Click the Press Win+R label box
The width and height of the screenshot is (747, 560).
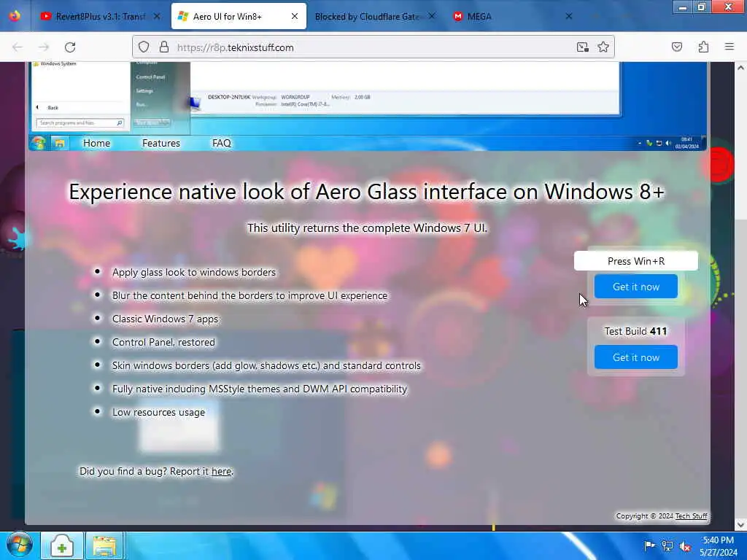(x=635, y=261)
